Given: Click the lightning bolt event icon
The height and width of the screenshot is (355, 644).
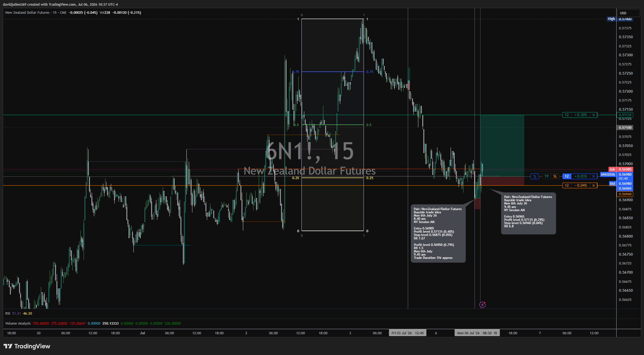Looking at the screenshot, I should click(x=483, y=305).
